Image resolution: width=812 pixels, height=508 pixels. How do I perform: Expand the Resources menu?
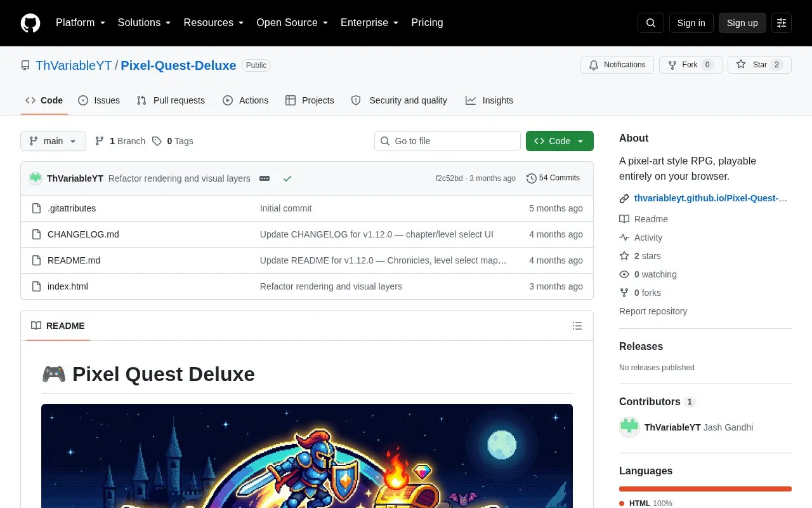coord(214,23)
